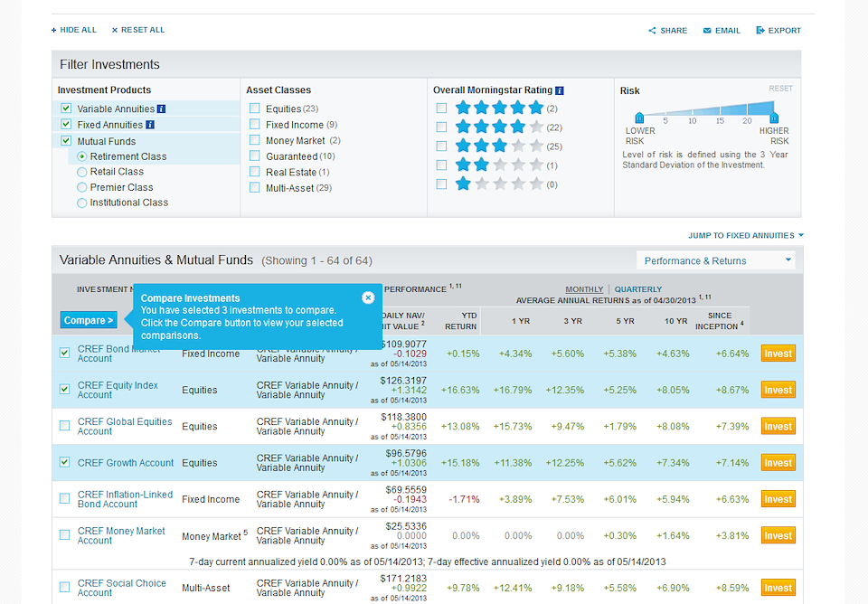Select Retirement Class radio button
This screenshot has height=604, width=868.
pos(82,156)
